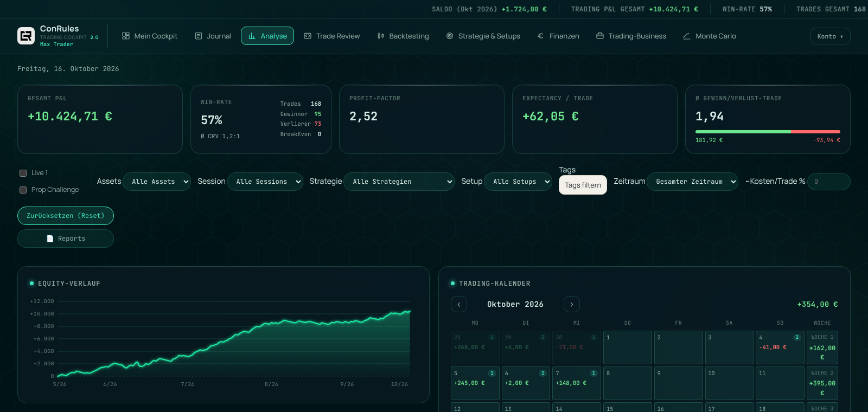This screenshot has height=412, width=868.
Task: Switch to the Backtesting tab
Action: tap(403, 36)
